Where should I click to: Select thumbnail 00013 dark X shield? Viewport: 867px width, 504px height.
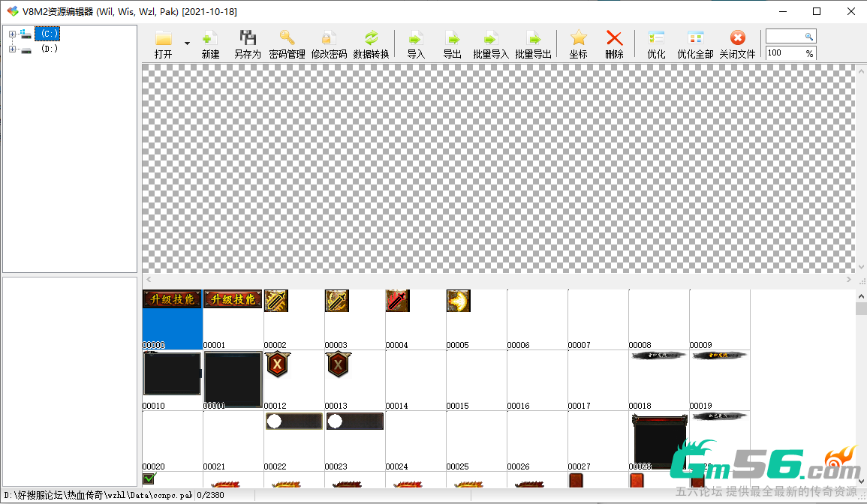339,364
